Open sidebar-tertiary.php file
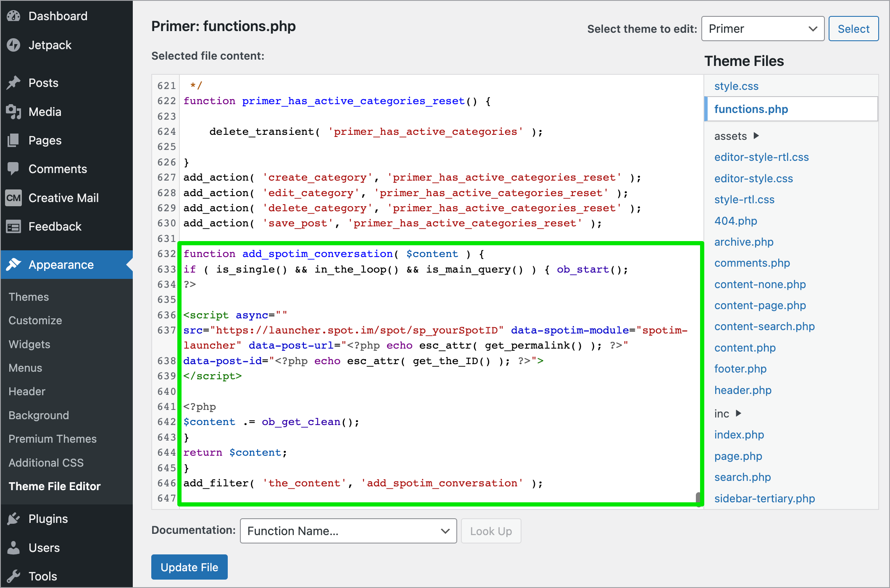This screenshot has width=890, height=588. [x=764, y=499]
